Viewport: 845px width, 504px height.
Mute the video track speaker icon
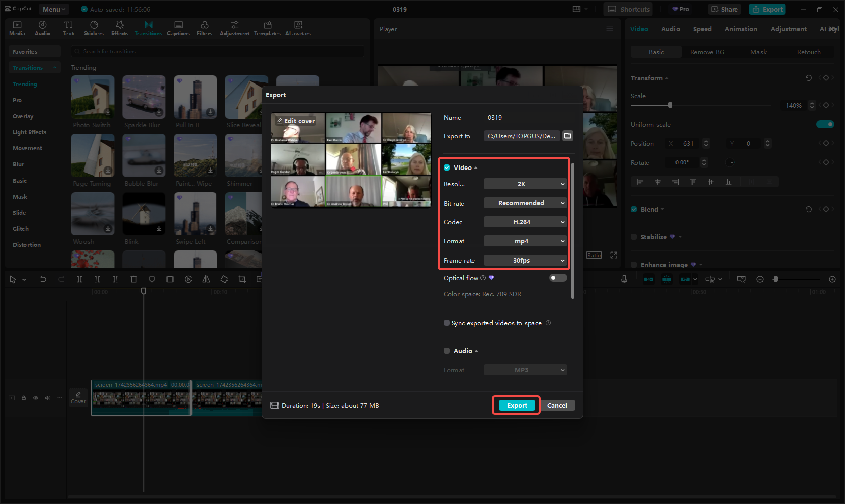point(48,398)
